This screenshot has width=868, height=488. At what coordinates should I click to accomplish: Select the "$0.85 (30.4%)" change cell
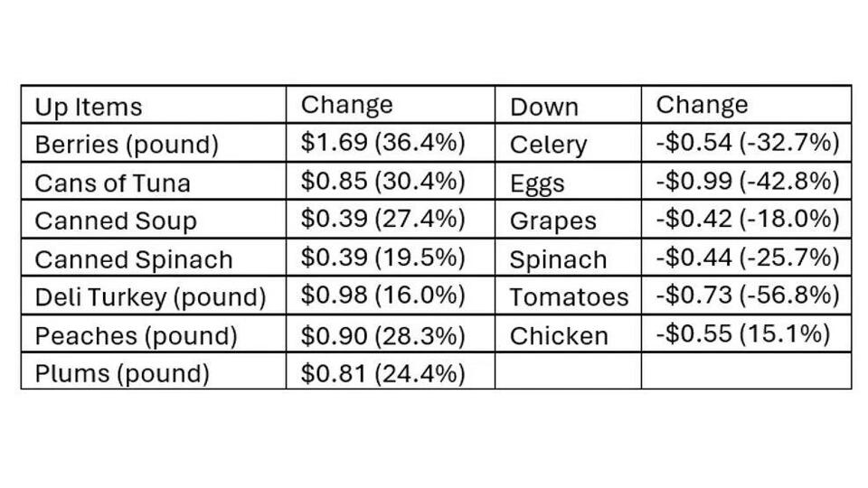point(382,181)
